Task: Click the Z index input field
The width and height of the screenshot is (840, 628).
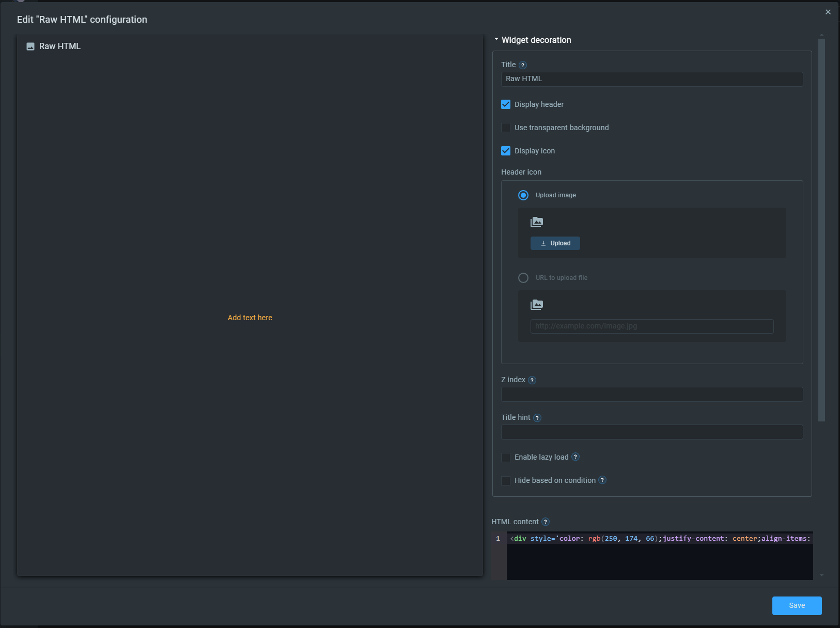Action: pyautogui.click(x=652, y=395)
